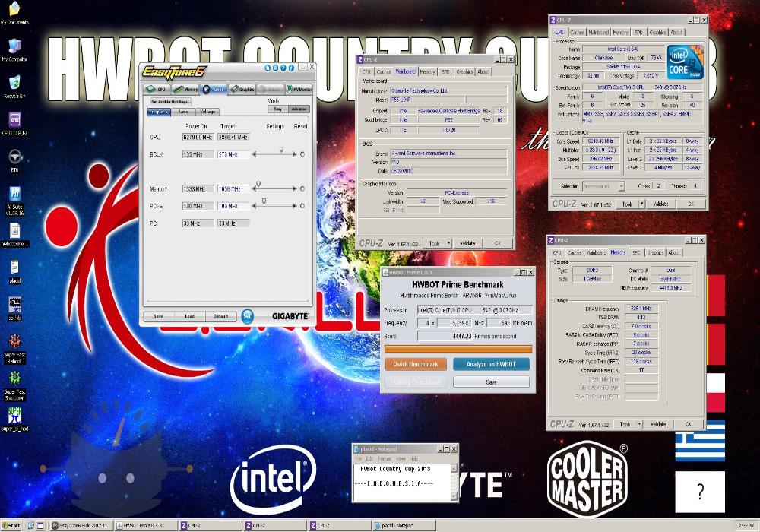
Task: Click PCI-E slider right arrow in EasyTune6
Action: (x=293, y=206)
